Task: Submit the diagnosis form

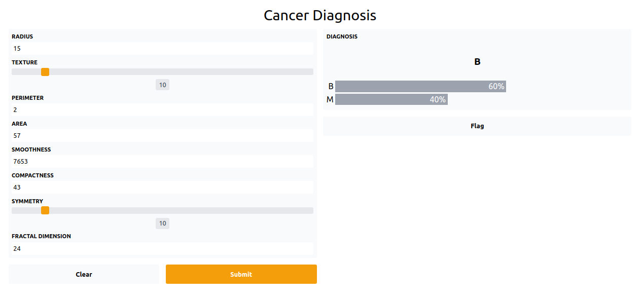Action: (x=241, y=274)
